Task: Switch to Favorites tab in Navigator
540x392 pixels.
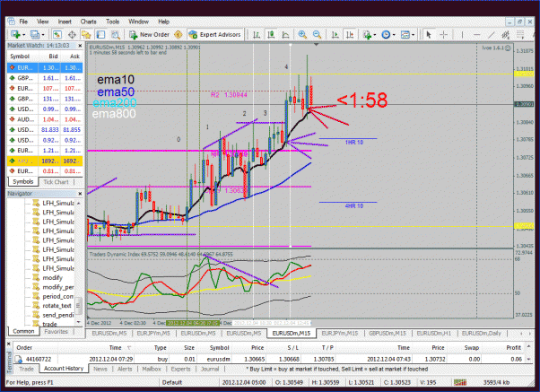Action: point(57,331)
